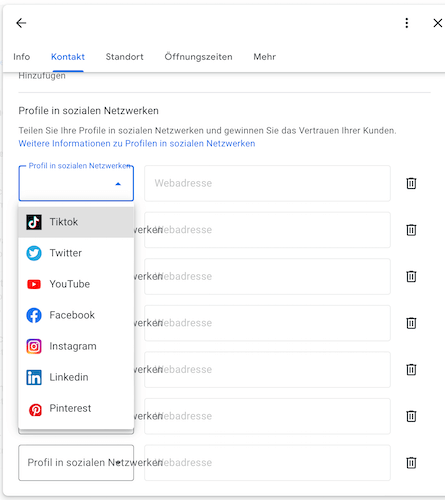Open the Standort tab
This screenshot has height=500, width=445.
click(x=125, y=57)
